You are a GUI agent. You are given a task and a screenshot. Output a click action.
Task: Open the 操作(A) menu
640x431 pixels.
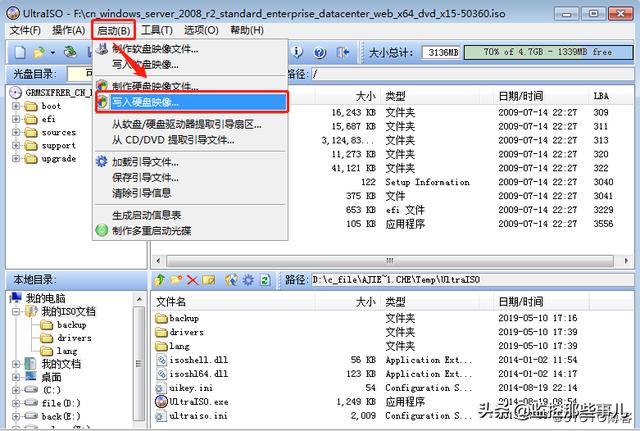[x=69, y=30]
